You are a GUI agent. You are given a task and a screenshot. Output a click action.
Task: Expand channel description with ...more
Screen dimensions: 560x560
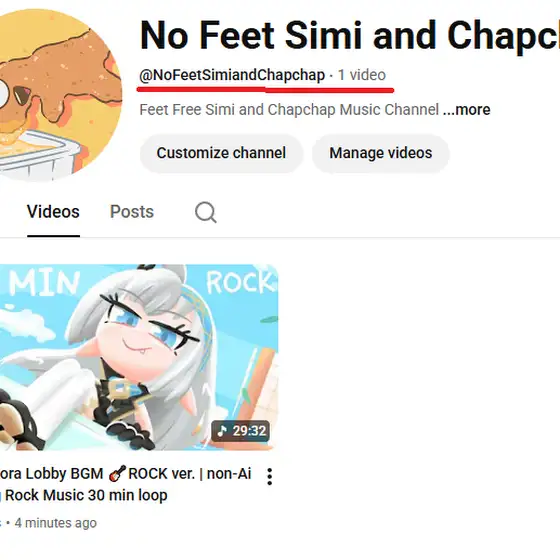[466, 110]
